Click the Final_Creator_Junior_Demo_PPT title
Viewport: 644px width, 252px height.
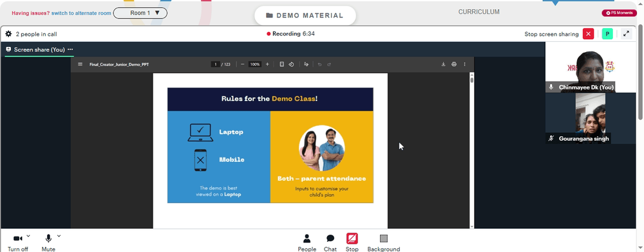[119, 64]
